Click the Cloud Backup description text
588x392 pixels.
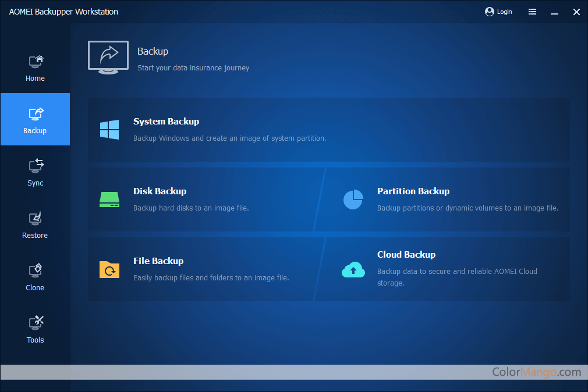click(456, 277)
